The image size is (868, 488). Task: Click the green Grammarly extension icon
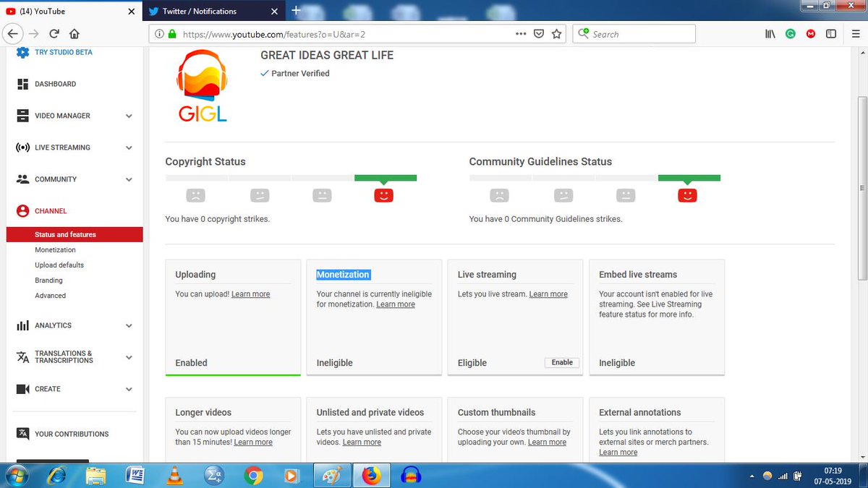tap(791, 34)
